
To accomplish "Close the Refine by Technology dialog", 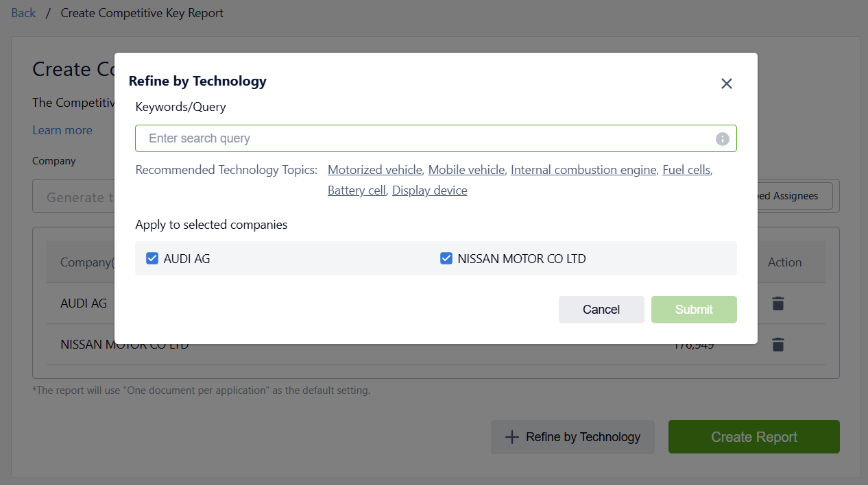I will click(727, 84).
